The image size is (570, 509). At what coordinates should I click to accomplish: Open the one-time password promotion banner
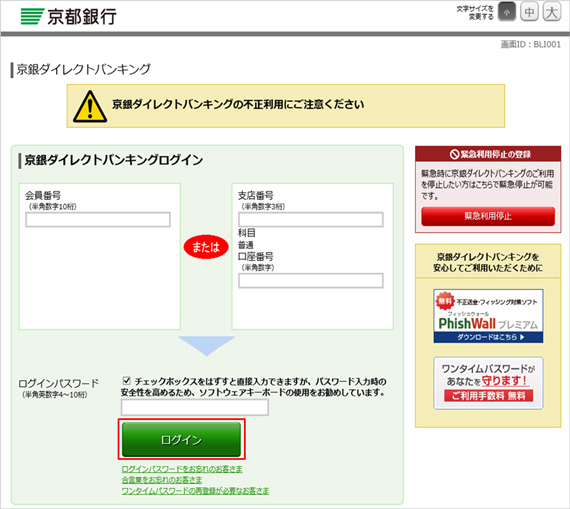(488, 383)
